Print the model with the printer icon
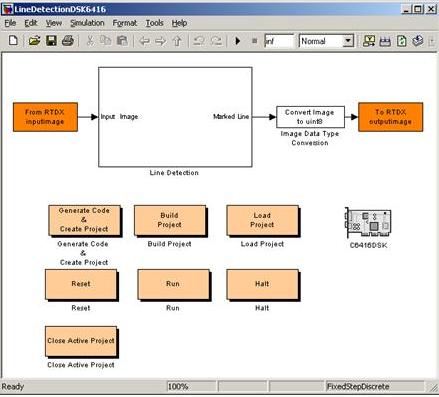The image size is (439, 397). pyautogui.click(x=68, y=41)
